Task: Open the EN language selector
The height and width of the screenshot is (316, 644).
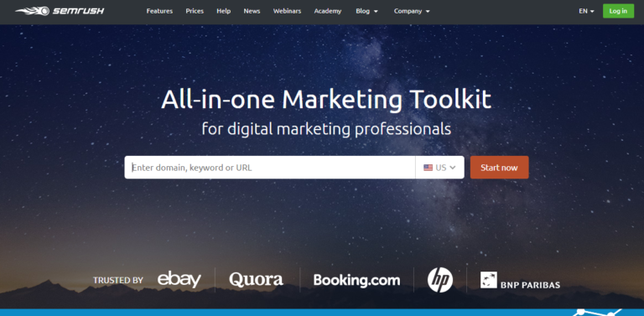Action: [586, 11]
